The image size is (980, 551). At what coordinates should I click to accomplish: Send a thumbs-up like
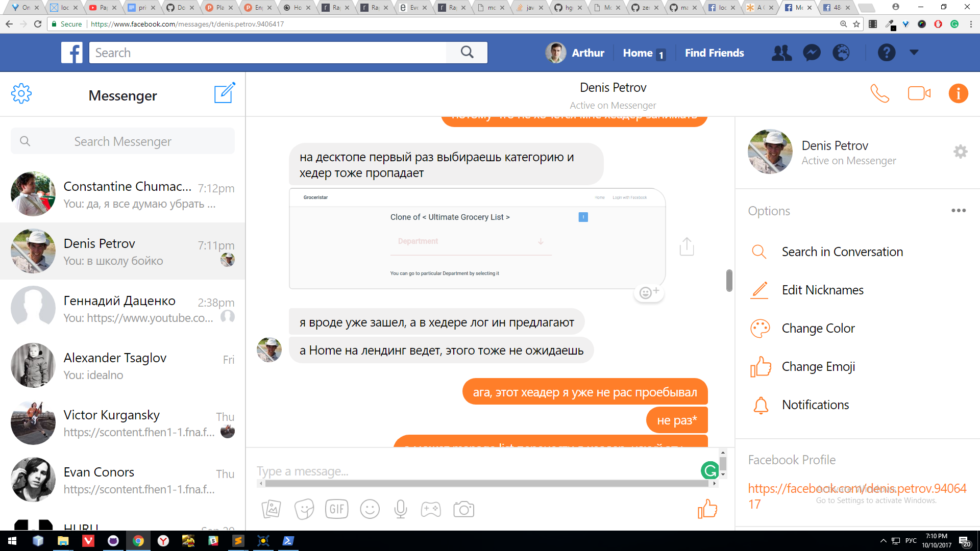tap(707, 508)
